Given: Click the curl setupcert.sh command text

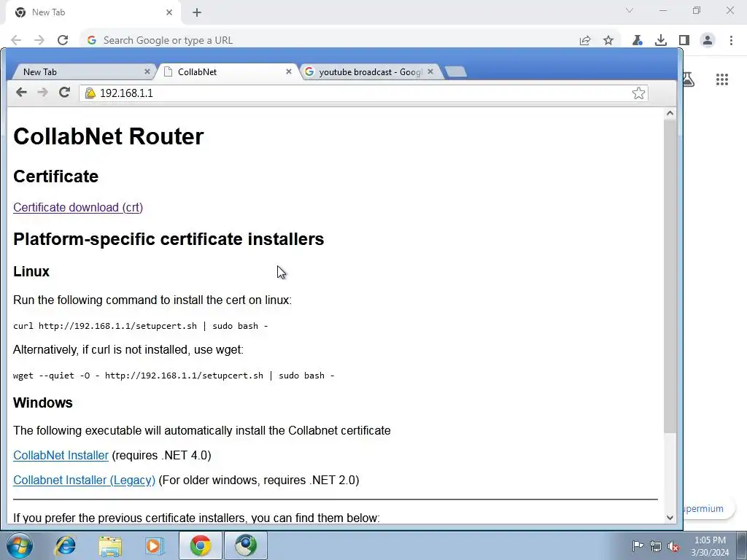Looking at the screenshot, I should pos(141,326).
